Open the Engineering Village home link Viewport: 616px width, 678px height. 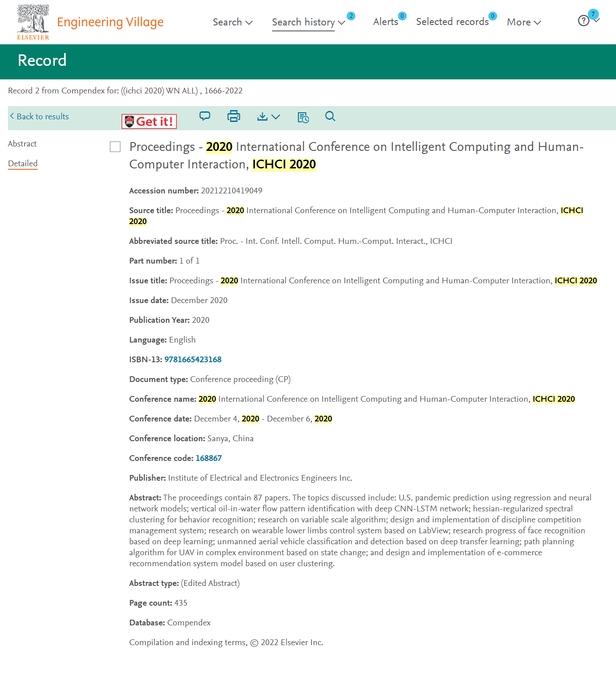coord(110,22)
